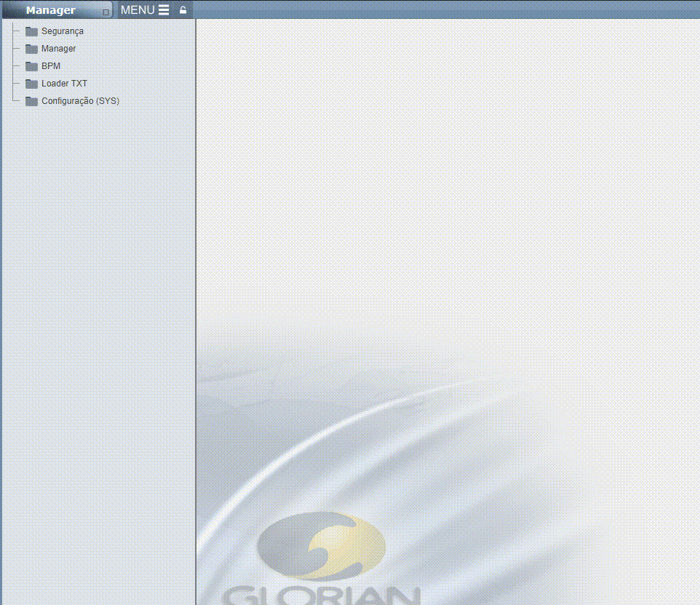Click the Manager folder icon in tree
Image resolution: width=700 pixels, height=605 pixels.
31,49
